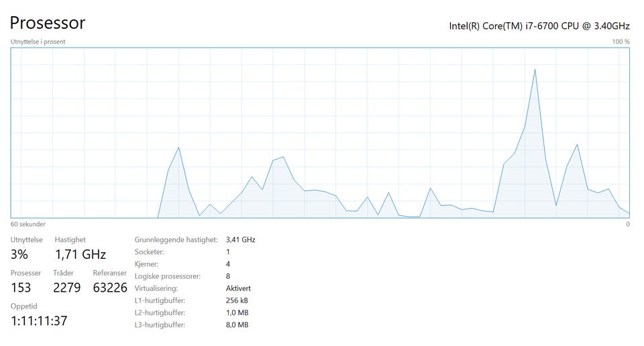This screenshot has height=346, width=644.
Task: Click the 100 % axis label
Action: coord(621,42)
